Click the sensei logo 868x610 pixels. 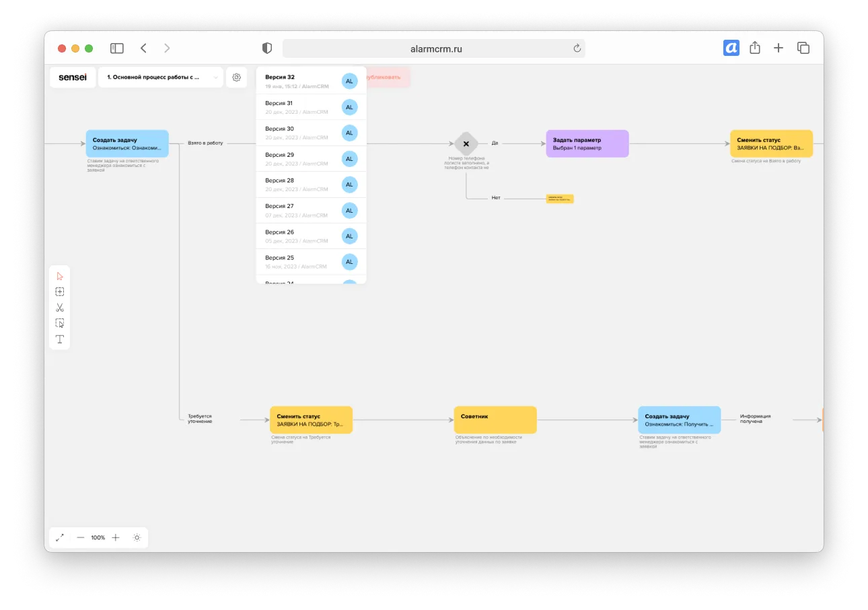coord(73,77)
